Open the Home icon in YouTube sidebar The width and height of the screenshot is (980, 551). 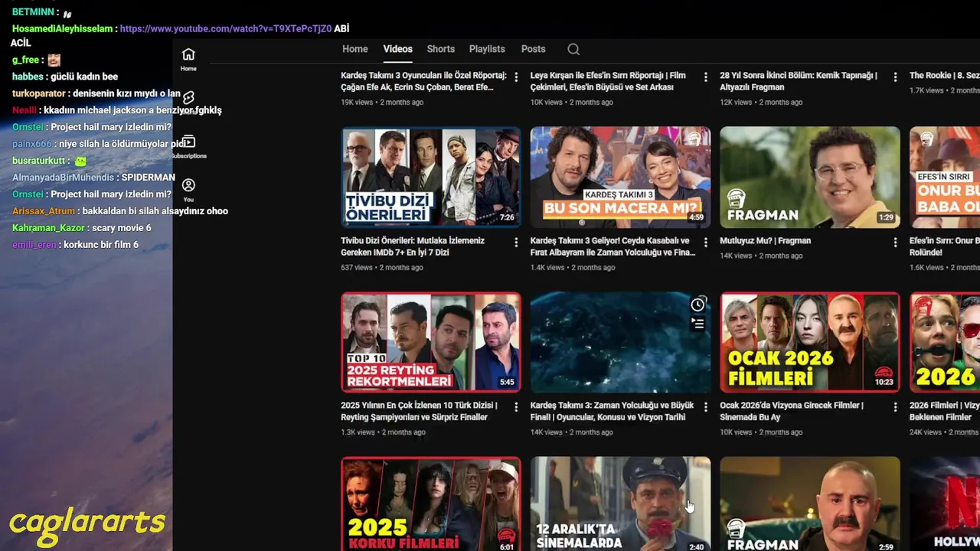[188, 54]
